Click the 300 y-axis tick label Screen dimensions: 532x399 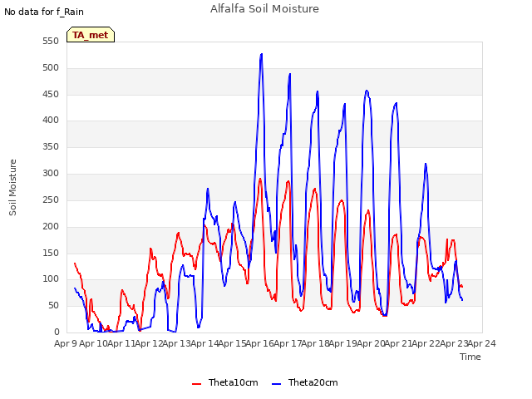[x=51, y=173]
